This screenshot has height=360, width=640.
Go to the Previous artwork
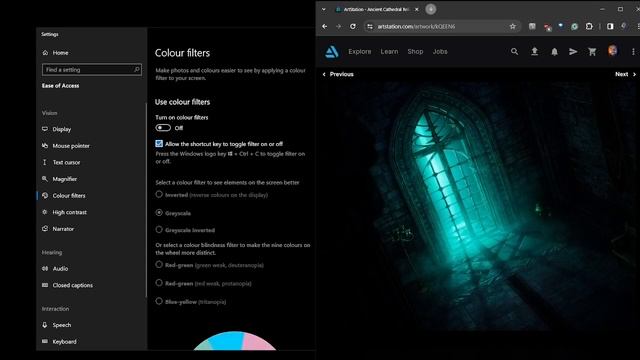pos(338,74)
